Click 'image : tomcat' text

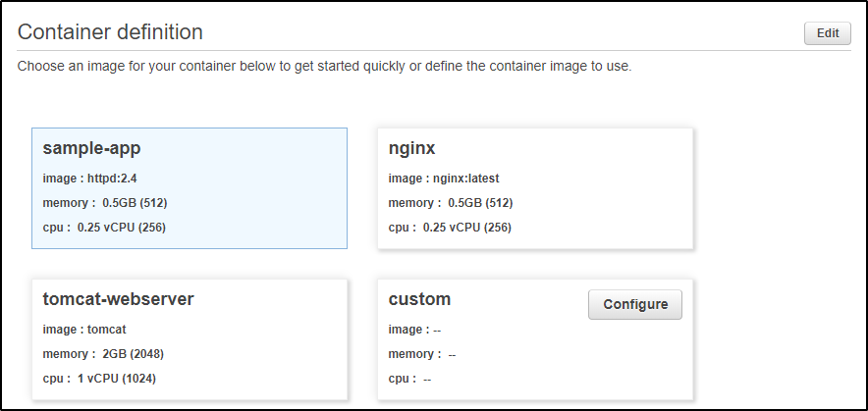[84, 330]
